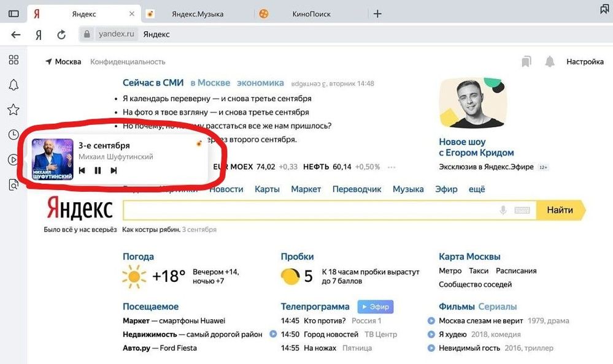The width and height of the screenshot is (613, 364).
Task: Open the sidebar services grid icon
Action: point(13,60)
